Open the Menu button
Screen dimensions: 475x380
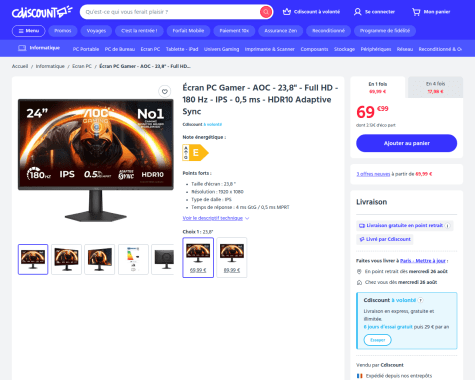(29, 31)
